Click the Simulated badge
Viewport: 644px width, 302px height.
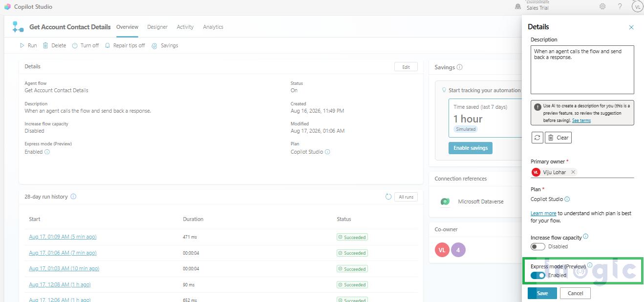[466, 129]
